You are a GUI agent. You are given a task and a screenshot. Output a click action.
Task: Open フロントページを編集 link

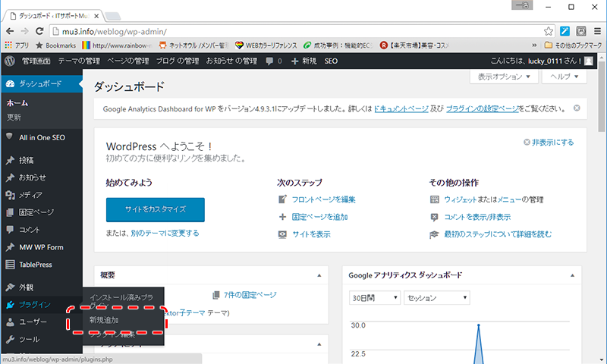tap(324, 199)
